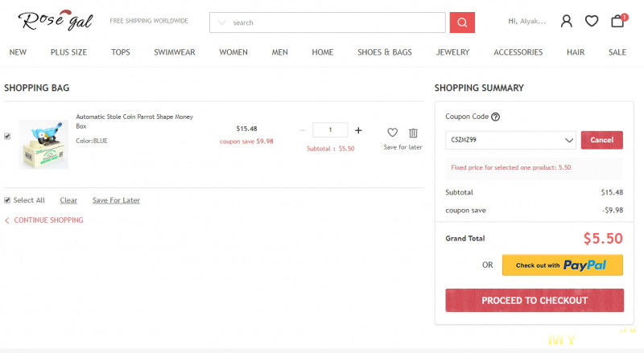Click the red search magnifier button
The height and width of the screenshot is (353, 644).
pyautogui.click(x=462, y=23)
